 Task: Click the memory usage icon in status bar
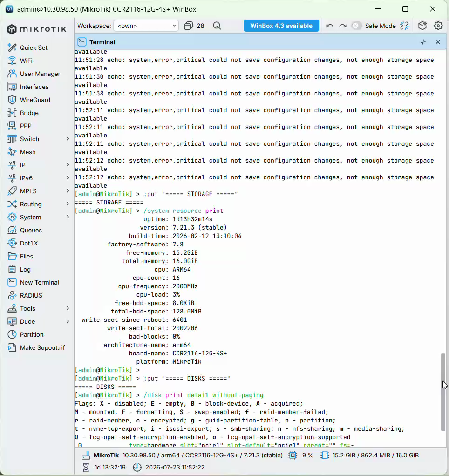(x=325, y=456)
